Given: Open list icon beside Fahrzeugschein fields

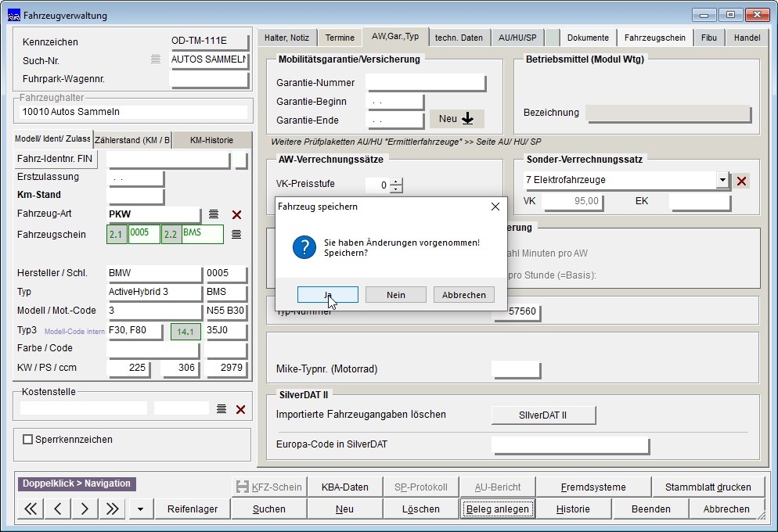Looking at the screenshot, I should [236, 234].
